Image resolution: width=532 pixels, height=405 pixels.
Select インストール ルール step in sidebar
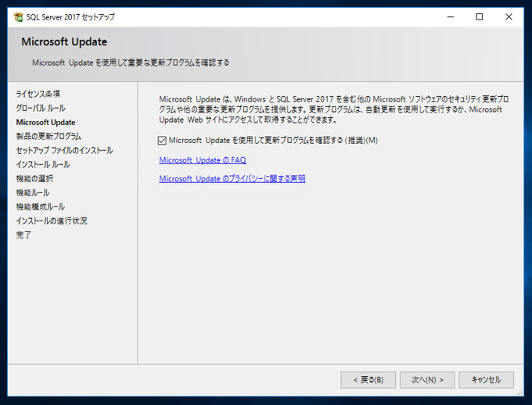click(x=43, y=164)
